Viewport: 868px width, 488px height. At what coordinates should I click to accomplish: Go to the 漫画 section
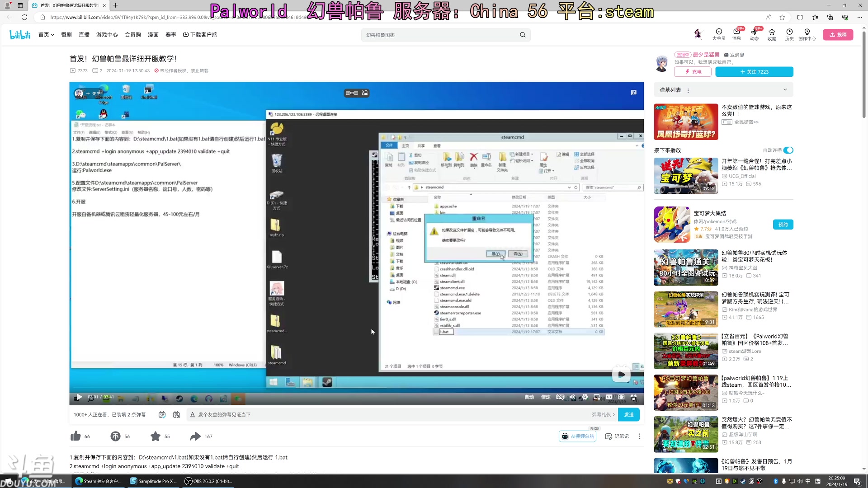(x=153, y=35)
